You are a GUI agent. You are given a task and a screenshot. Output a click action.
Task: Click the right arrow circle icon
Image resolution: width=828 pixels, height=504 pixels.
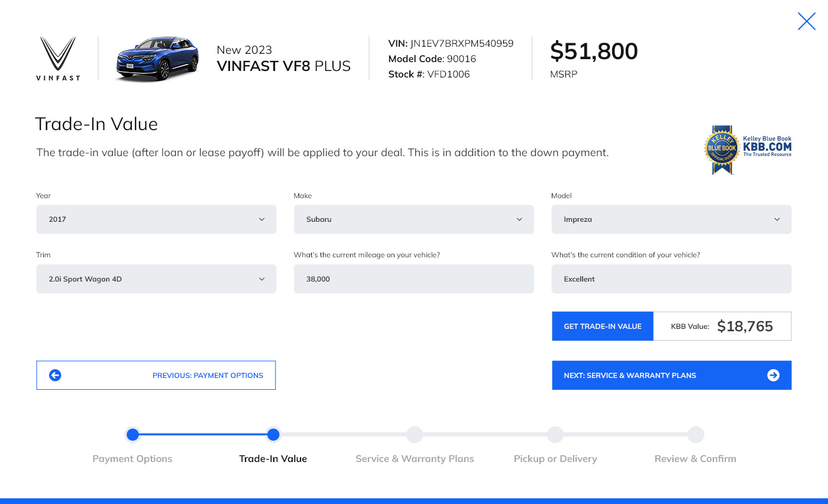pyautogui.click(x=773, y=375)
